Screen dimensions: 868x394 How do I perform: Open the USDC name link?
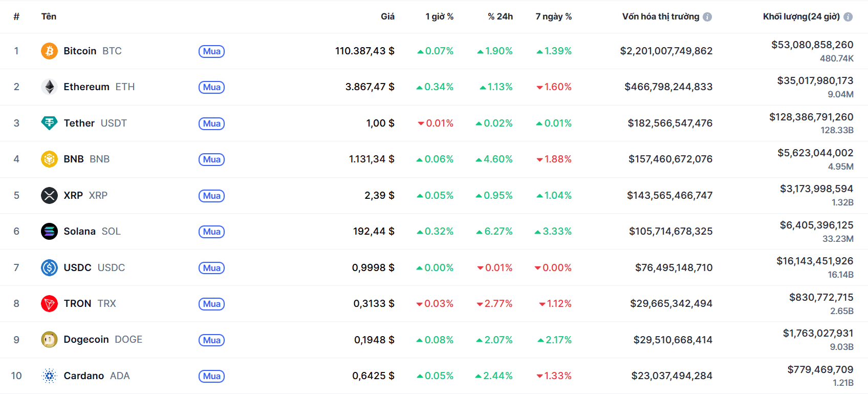click(x=94, y=267)
